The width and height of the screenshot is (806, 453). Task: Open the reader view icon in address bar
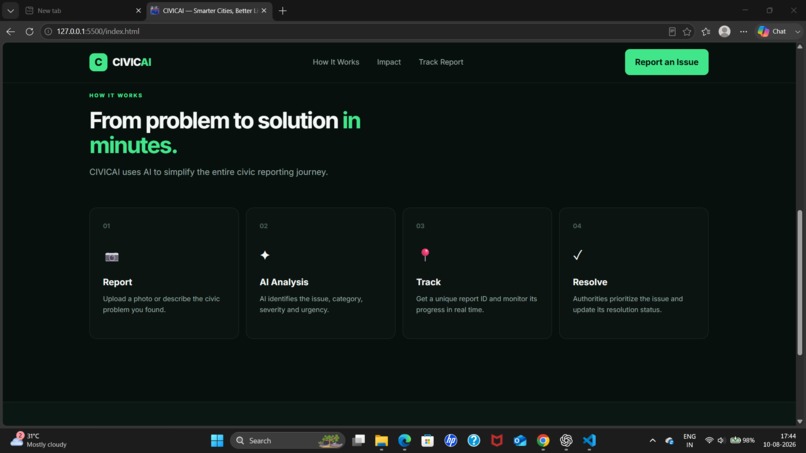tap(672, 31)
